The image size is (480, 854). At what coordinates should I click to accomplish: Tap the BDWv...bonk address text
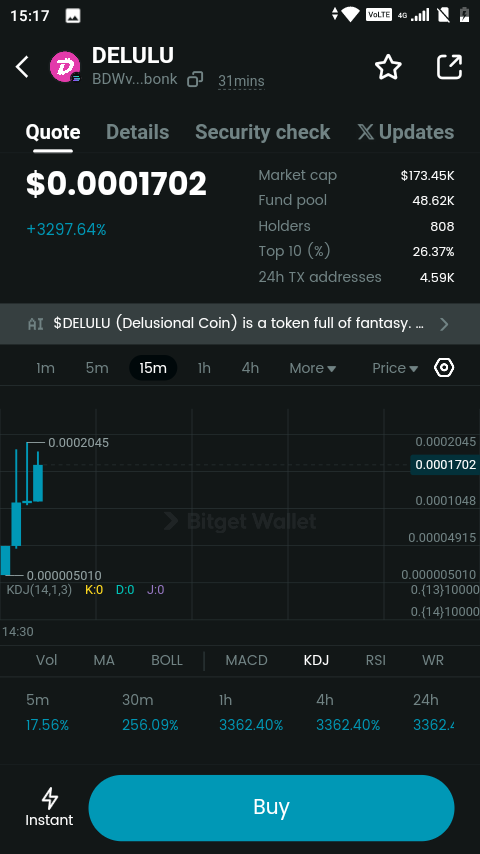pyautogui.click(x=135, y=80)
